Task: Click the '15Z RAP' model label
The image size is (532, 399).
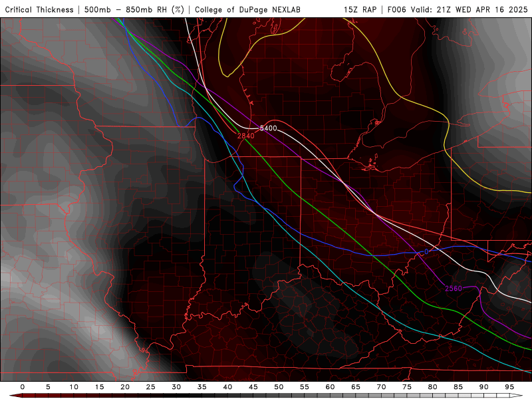Action: tap(360, 9)
